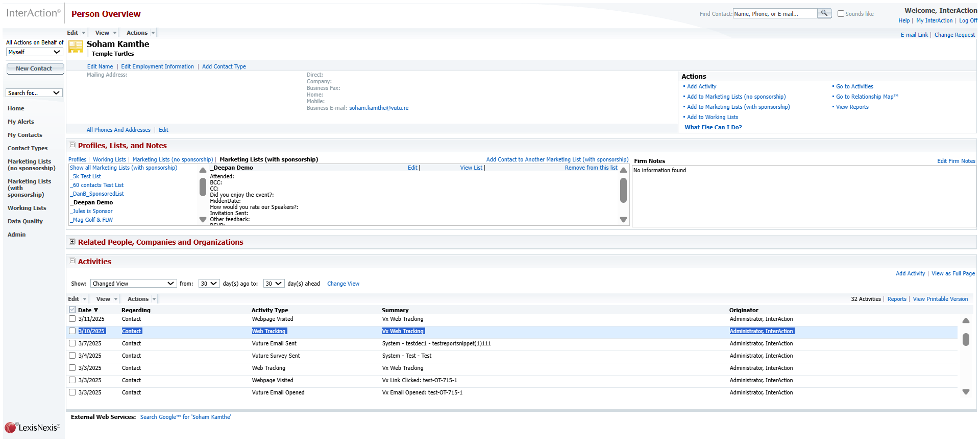The image size is (980, 444).
Task: Click the InterAction logo
Action: pos(33,13)
